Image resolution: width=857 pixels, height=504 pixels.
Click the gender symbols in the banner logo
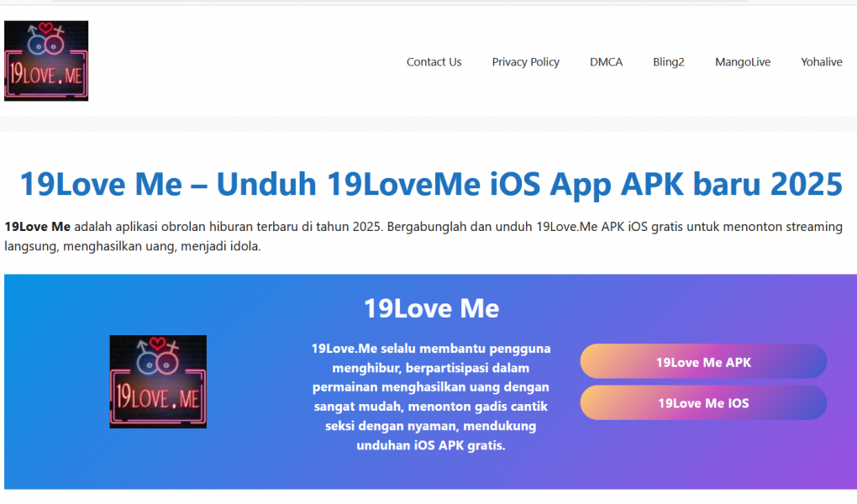pos(157,357)
